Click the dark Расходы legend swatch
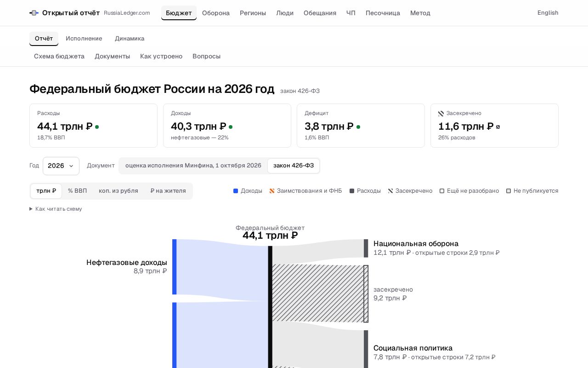This screenshot has height=368, width=588. 352,191
